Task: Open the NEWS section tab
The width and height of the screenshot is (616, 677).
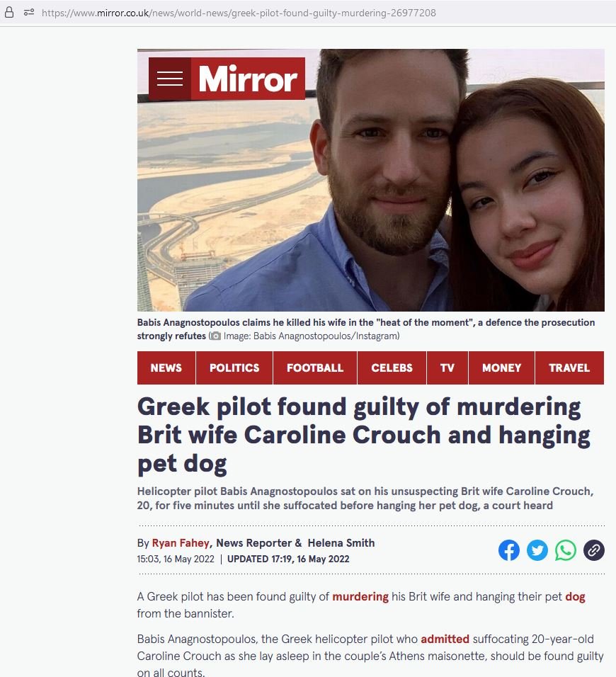Action: pos(166,368)
